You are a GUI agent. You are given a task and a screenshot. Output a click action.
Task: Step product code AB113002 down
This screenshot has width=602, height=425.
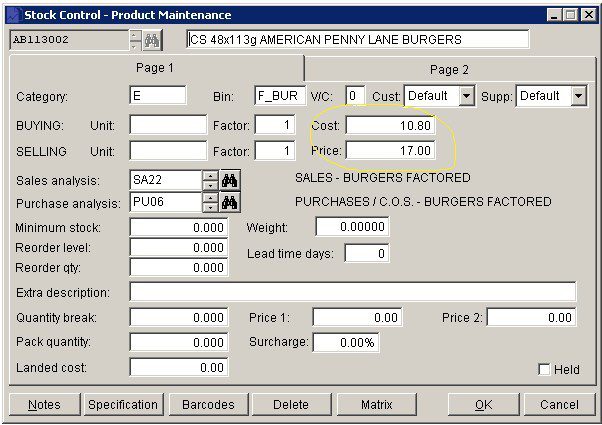(134, 45)
